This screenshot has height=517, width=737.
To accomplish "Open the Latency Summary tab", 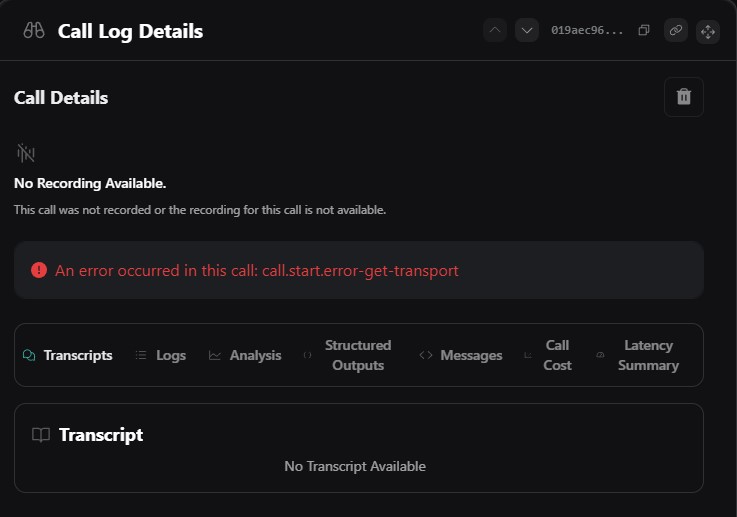I will [x=639, y=355].
